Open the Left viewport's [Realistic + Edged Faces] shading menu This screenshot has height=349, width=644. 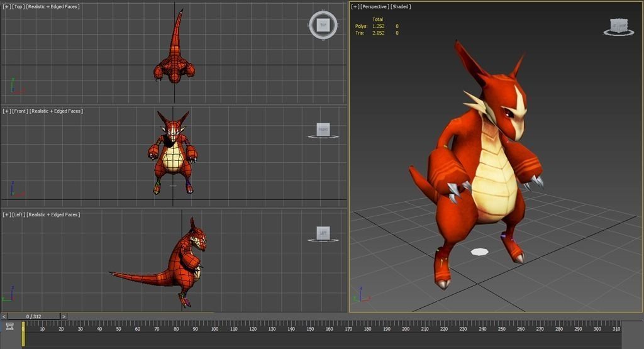coord(53,214)
